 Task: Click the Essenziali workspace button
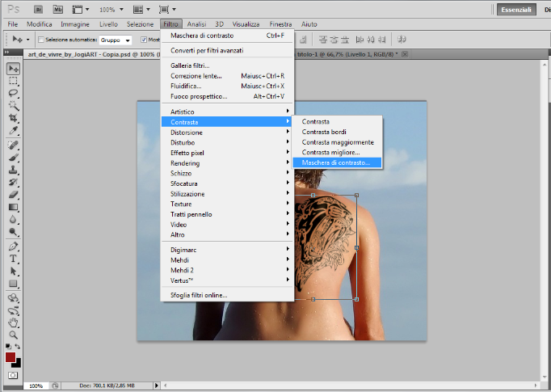pyautogui.click(x=516, y=10)
